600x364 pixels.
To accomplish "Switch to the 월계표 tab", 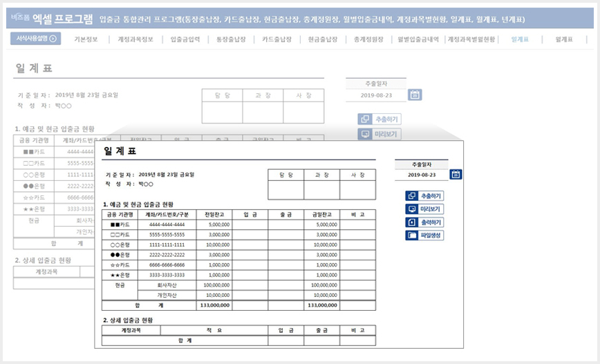I will tap(565, 39).
